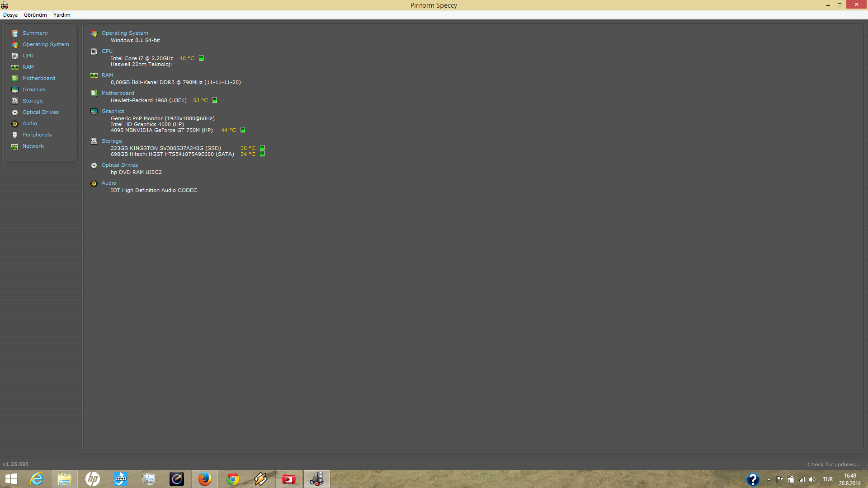
Task: Open the Yardım menu
Action: coord(62,15)
